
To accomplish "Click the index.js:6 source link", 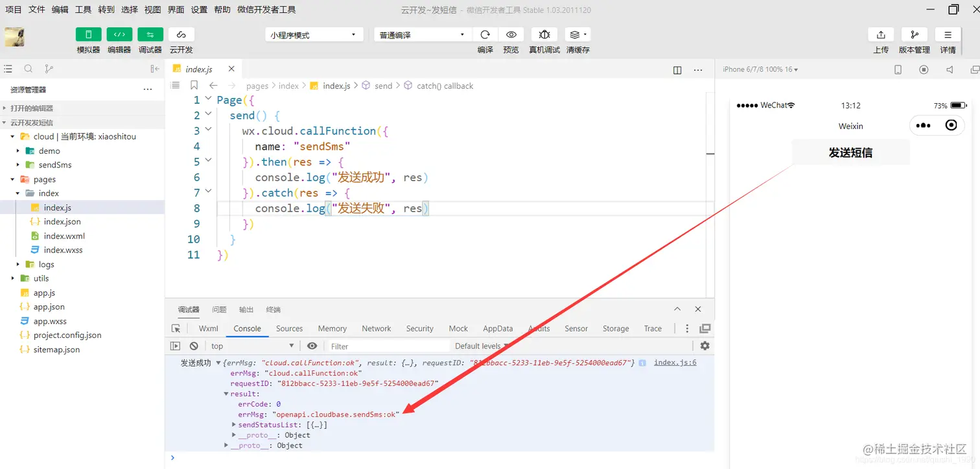I will pos(675,363).
